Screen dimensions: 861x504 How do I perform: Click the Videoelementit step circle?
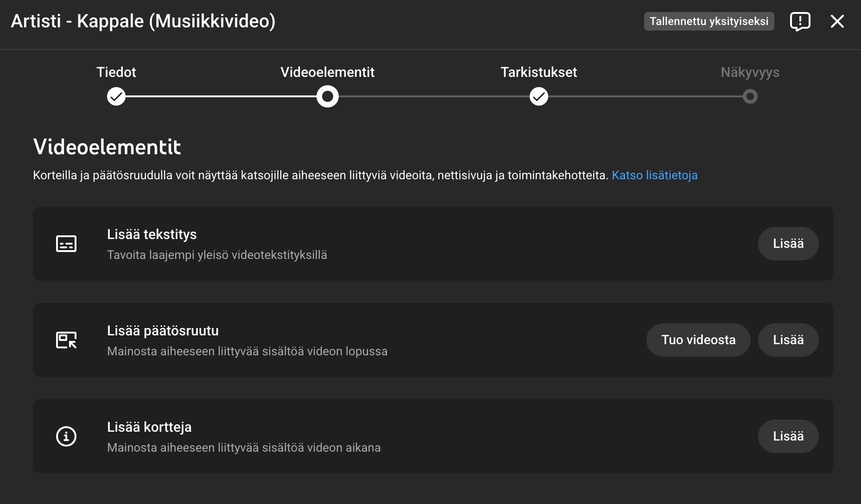(x=328, y=96)
